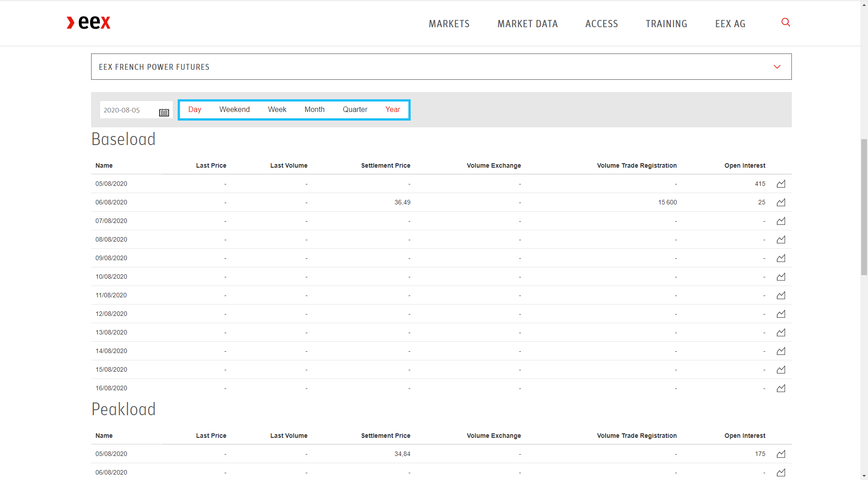Show chart for Baseload 05/08/2020 row

click(x=781, y=184)
